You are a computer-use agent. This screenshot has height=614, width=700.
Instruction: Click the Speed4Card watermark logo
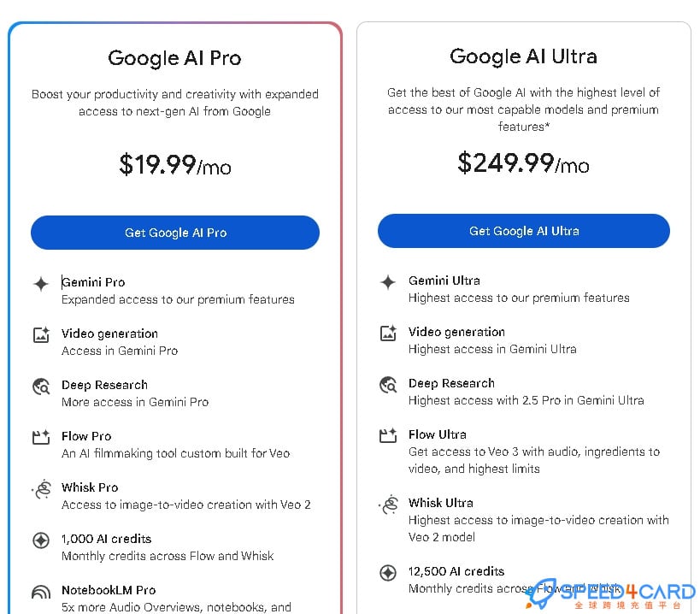coord(611,594)
